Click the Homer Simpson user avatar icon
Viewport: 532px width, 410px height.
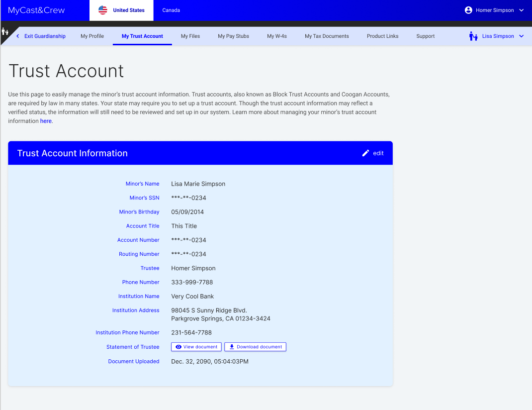coord(468,10)
